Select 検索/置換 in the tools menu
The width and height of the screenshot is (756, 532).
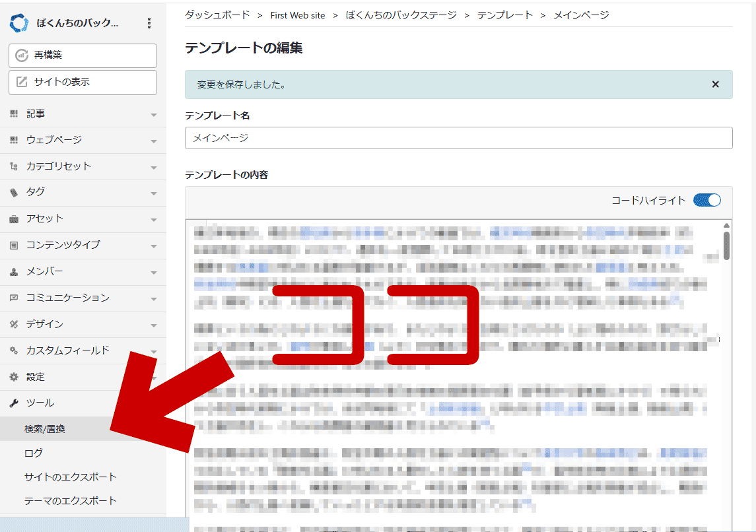(45, 429)
